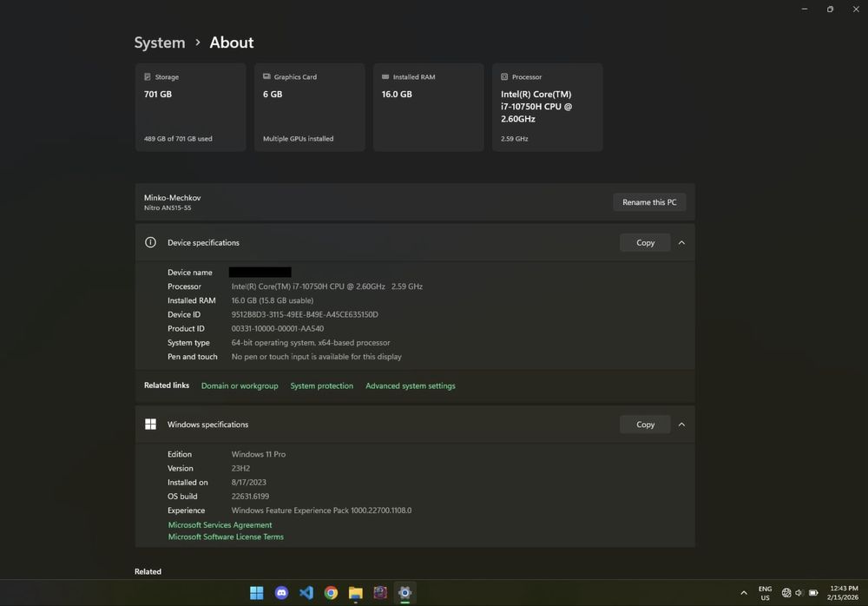Click the Graphics Card icon
Image resolution: width=868 pixels, height=606 pixels.
click(266, 76)
